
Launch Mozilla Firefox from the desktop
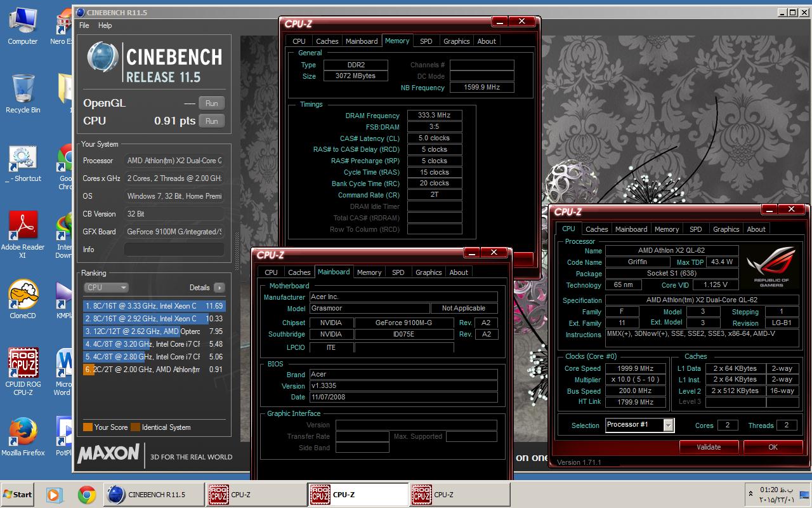tap(23, 437)
